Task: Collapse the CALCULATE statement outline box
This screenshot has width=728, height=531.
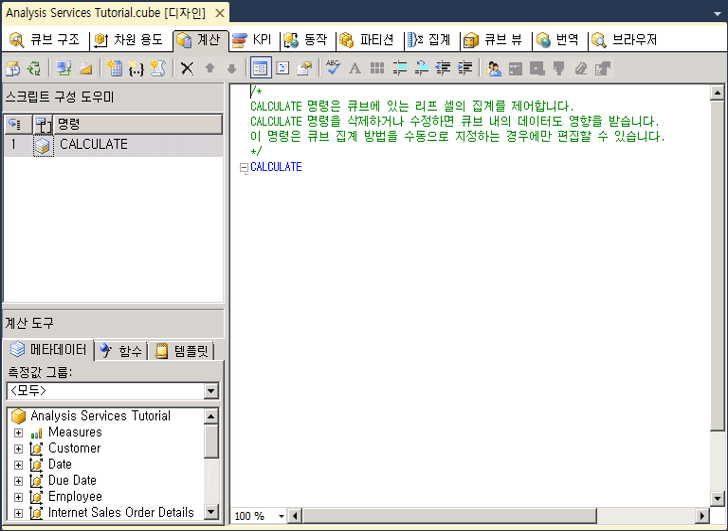Action: coord(244,167)
